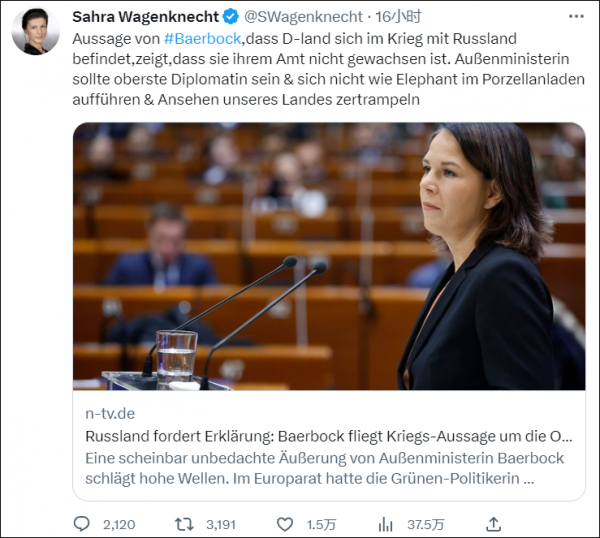Click the article summary starting 'Eine scheinbar unbedachte'
Image resolution: width=600 pixels, height=538 pixels.
click(x=324, y=468)
